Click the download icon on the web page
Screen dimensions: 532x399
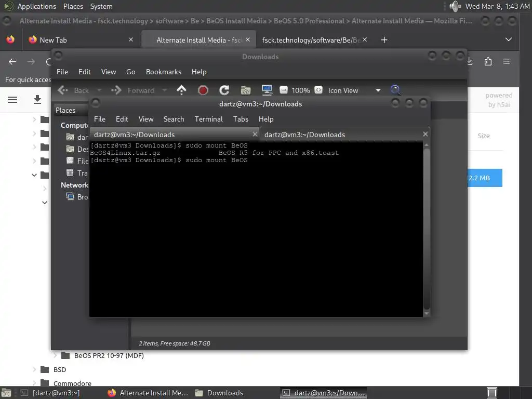point(37,99)
